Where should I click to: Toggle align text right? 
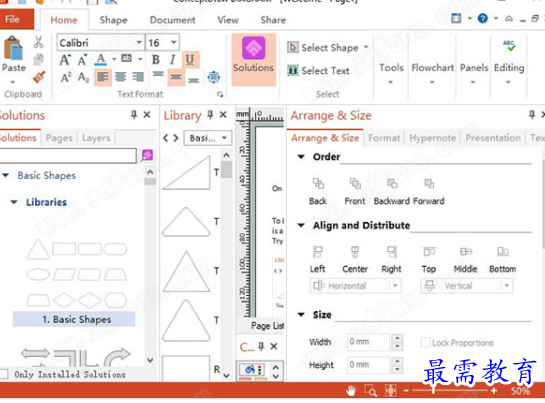point(138,77)
